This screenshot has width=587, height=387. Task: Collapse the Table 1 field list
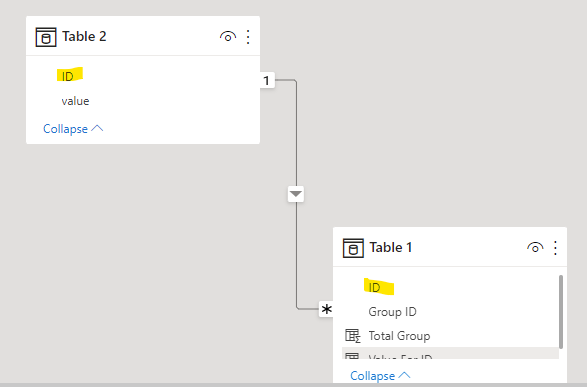click(380, 376)
